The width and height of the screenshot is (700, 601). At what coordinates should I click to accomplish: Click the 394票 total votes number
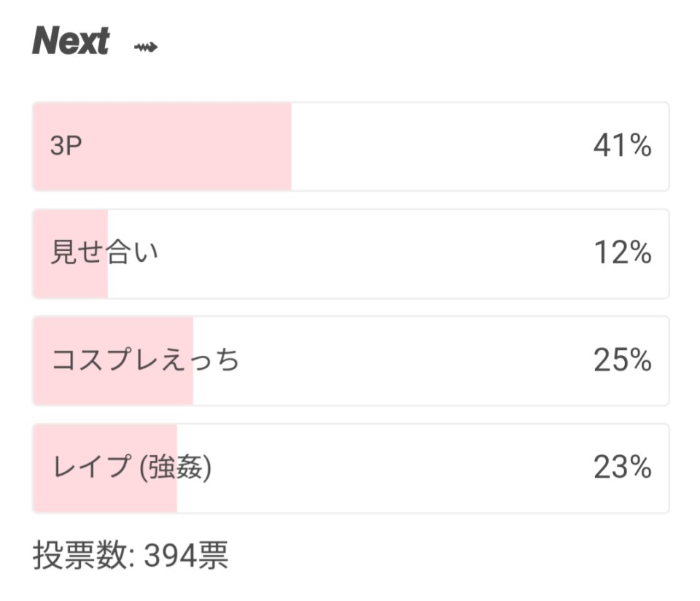pyautogui.click(x=186, y=556)
